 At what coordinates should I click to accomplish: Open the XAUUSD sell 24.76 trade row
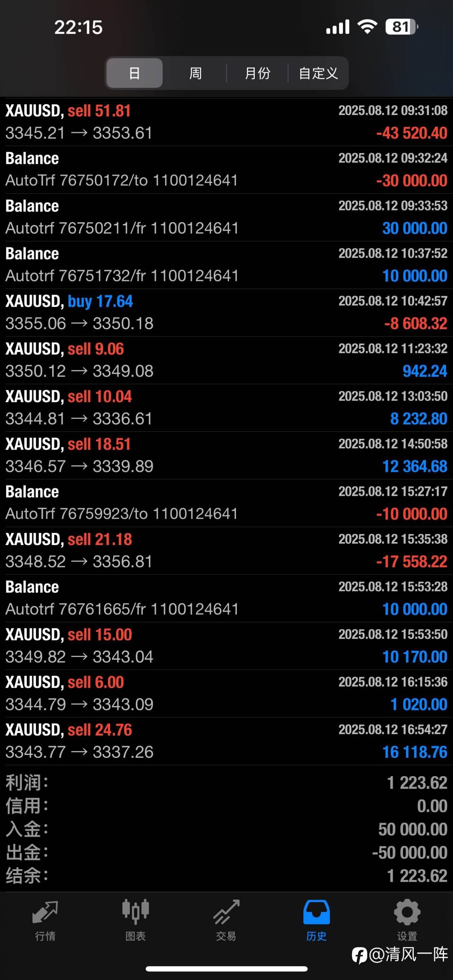pos(226,741)
